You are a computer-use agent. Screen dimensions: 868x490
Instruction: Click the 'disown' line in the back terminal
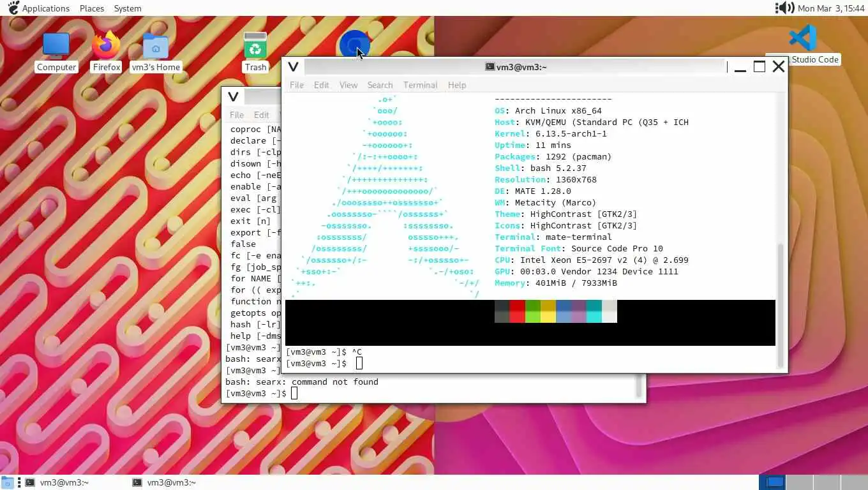click(255, 163)
